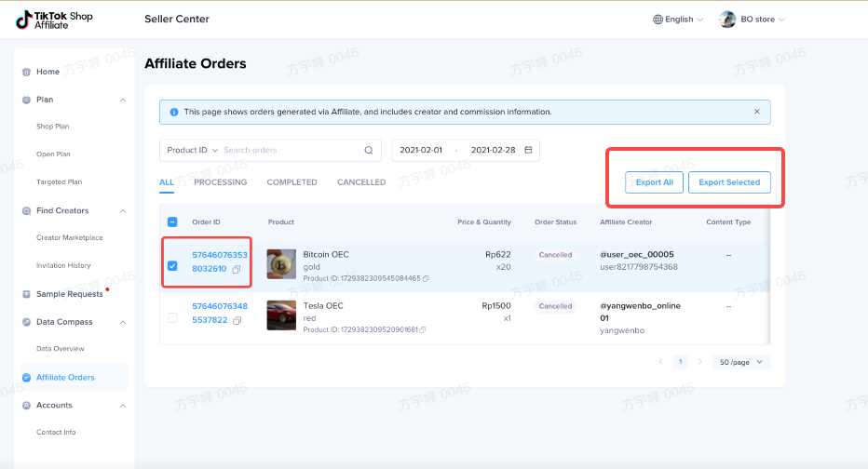Viewport: 868px width, 469px height.
Task: Copy order ID ending in 8032610
Action: click(x=237, y=269)
